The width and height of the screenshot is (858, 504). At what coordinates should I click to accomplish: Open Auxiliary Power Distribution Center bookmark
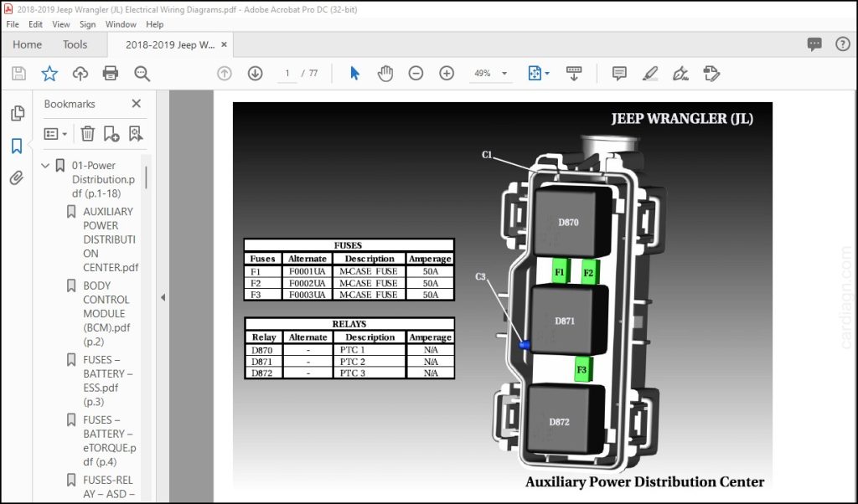[x=111, y=239]
